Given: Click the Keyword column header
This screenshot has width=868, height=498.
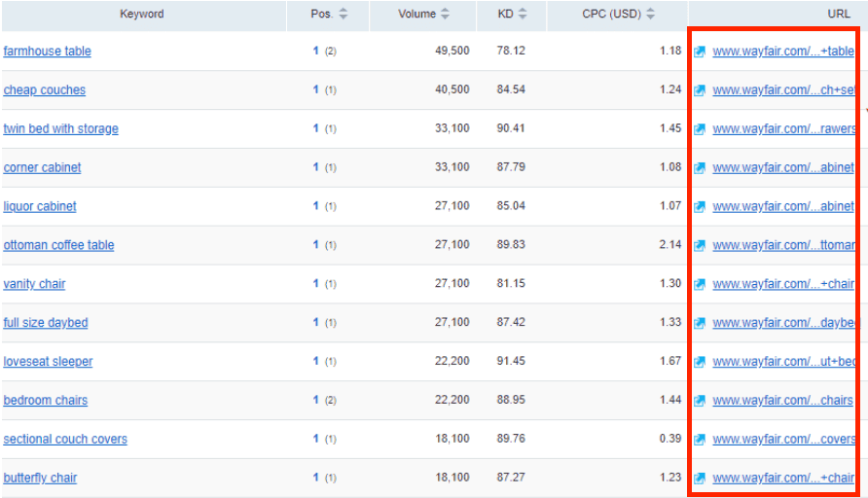Looking at the screenshot, I should click(142, 15).
